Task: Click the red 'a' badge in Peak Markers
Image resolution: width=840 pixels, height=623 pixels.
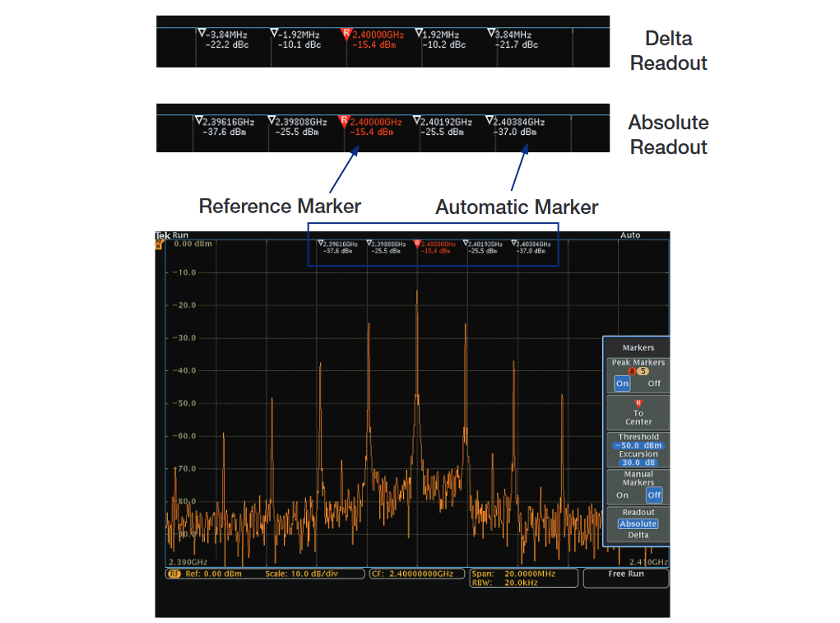Action: [631, 370]
